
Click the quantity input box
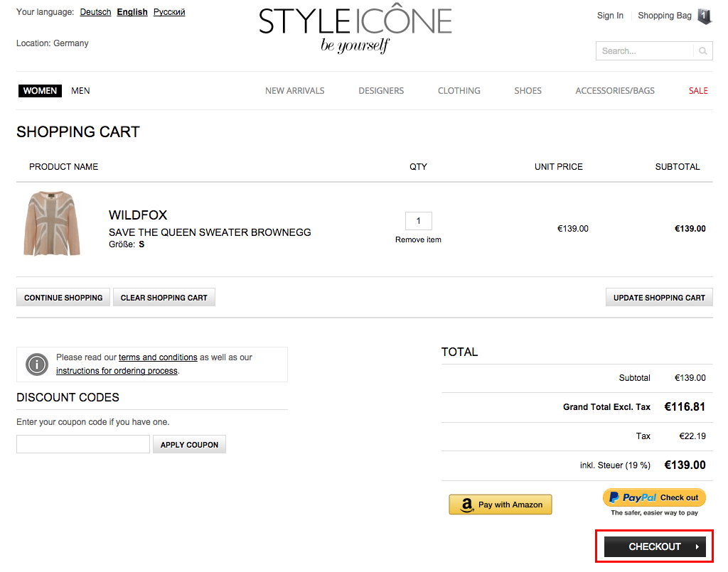418,221
